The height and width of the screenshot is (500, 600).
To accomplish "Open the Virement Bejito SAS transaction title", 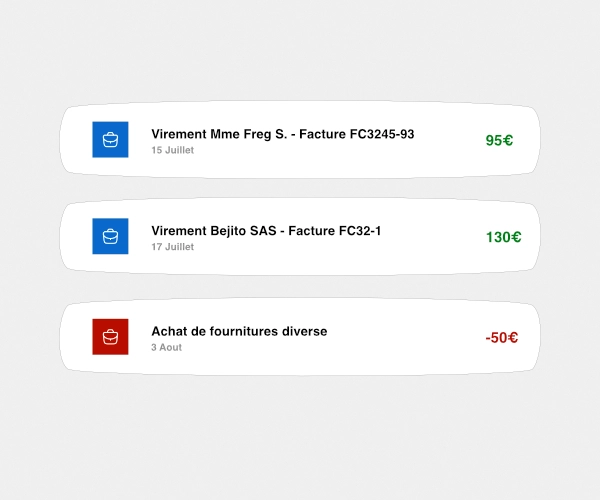I will [266, 231].
